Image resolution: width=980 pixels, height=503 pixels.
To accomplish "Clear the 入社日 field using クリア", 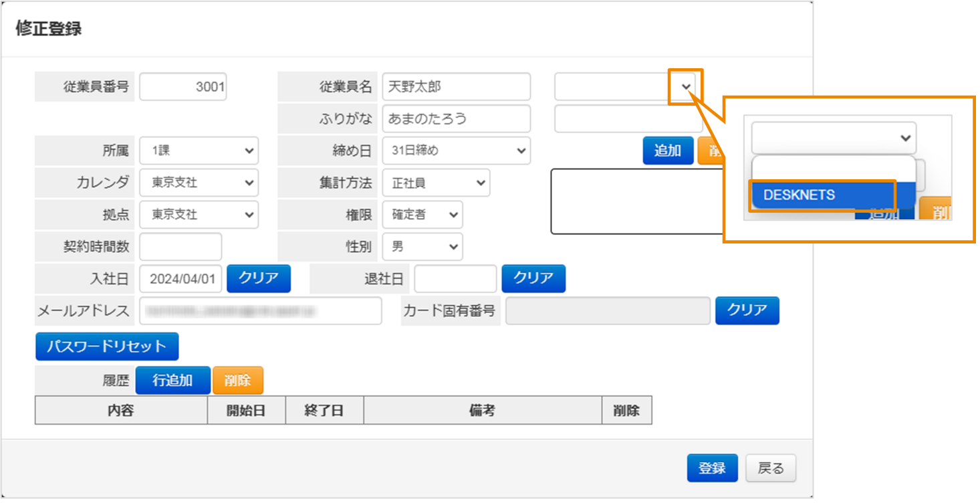I will click(x=259, y=278).
